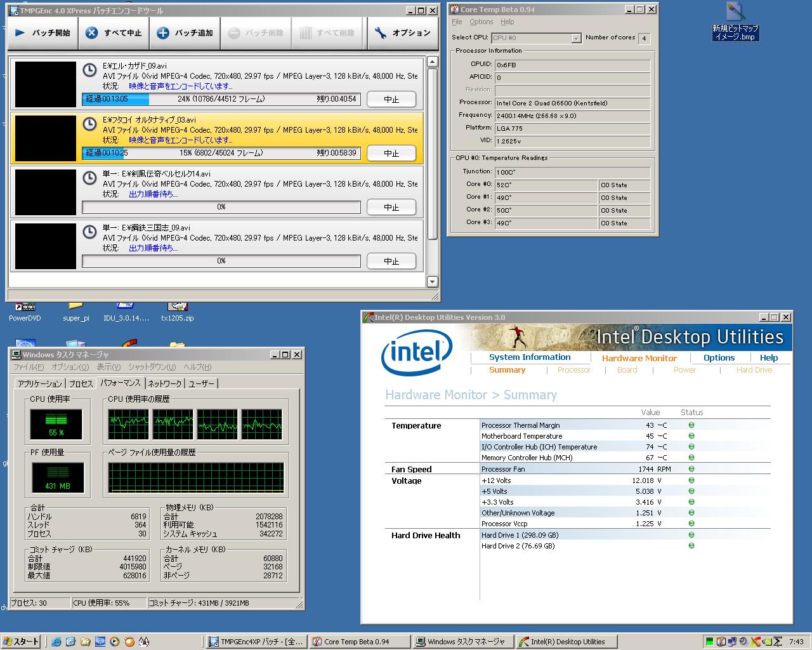812x650 pixels.
Task: Click the バッチ追加 (add batch) toolbar button
Action: (185, 33)
